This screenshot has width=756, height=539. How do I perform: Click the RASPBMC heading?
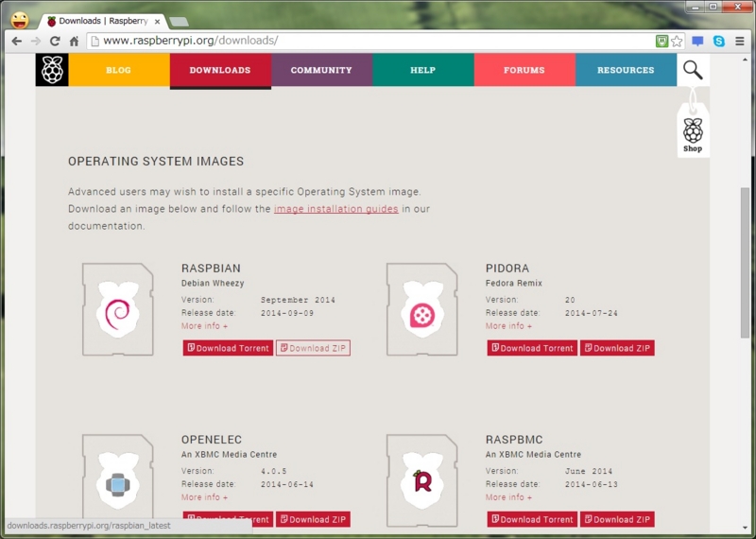514,440
